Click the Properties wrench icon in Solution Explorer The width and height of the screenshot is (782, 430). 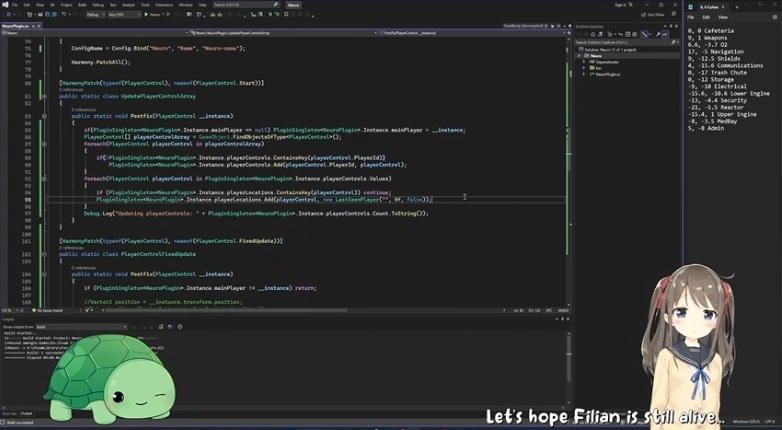pyautogui.click(x=658, y=34)
